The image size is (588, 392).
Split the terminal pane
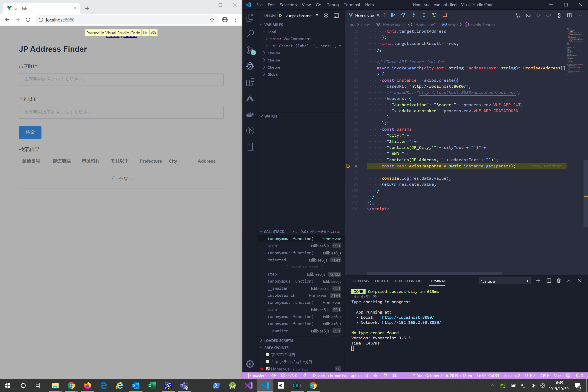(x=549, y=281)
